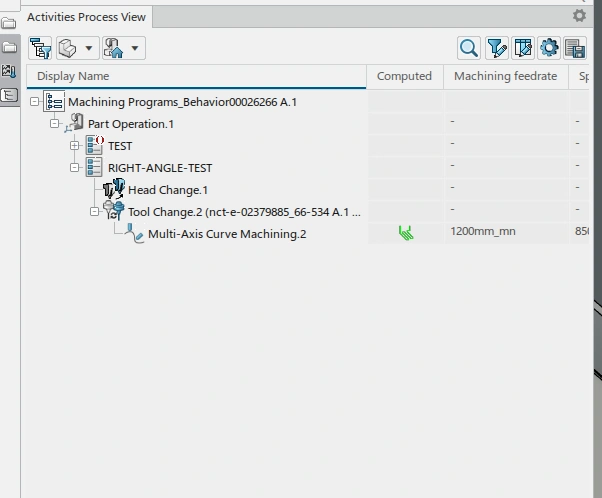Click the part display toolbar icon

click(x=68, y=48)
